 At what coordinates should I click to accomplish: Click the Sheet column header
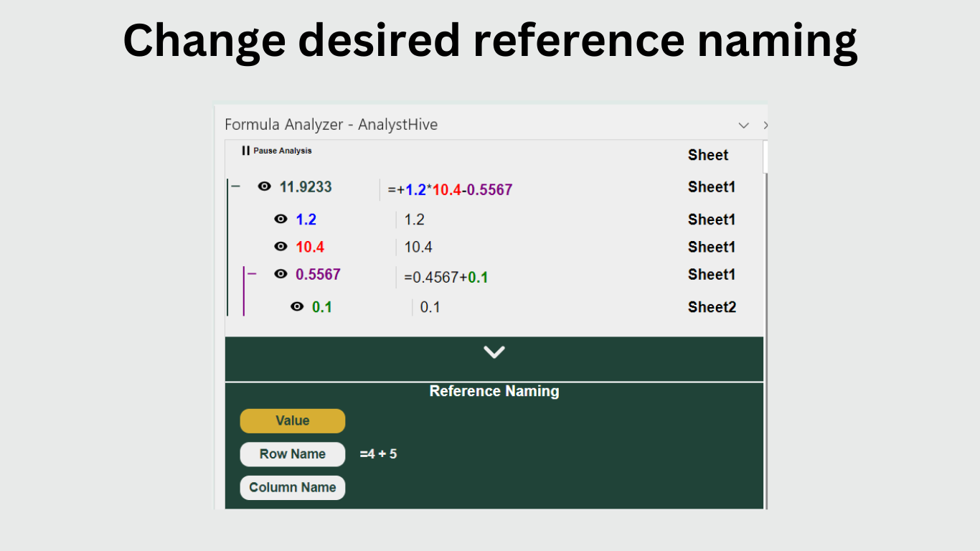pos(707,155)
